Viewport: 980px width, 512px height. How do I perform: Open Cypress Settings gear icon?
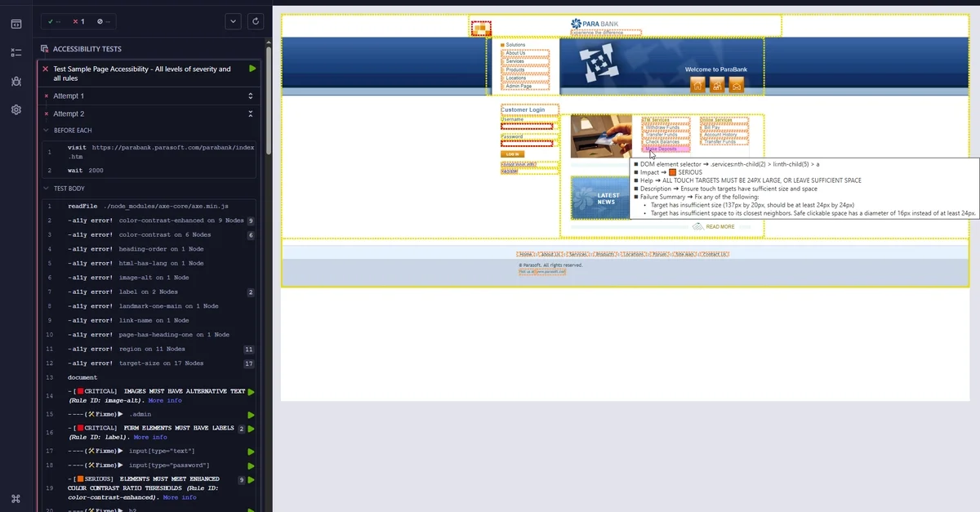click(16, 109)
